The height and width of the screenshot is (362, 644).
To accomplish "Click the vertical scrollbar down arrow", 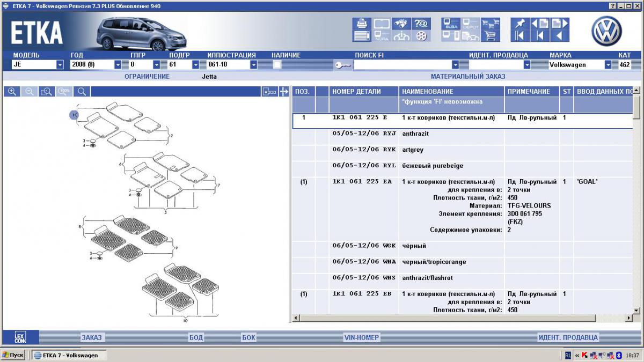I will click(636, 311).
